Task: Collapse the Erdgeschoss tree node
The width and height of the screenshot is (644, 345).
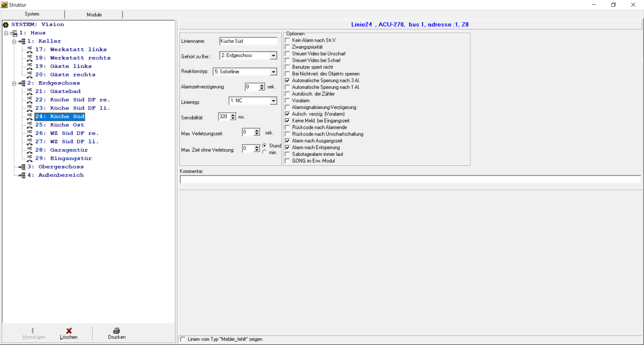Action: (x=14, y=83)
